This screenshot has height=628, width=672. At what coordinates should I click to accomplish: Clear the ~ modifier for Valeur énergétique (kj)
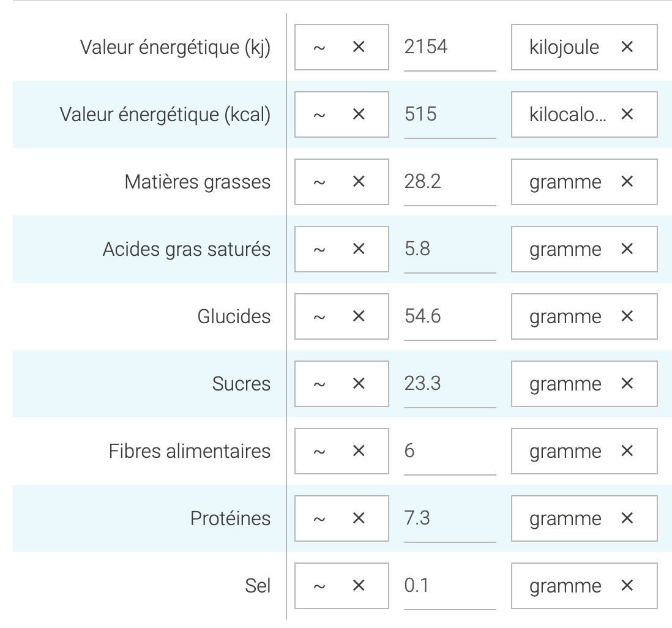tap(359, 47)
